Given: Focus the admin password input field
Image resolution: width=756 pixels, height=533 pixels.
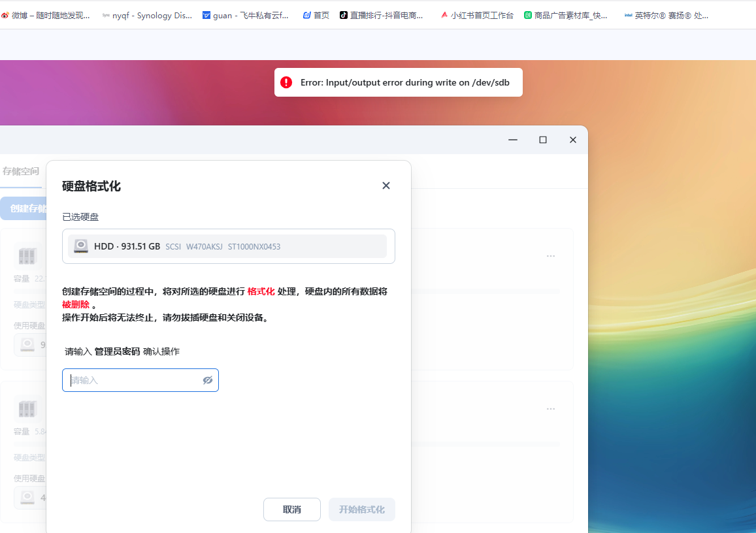Looking at the screenshot, I should 140,380.
